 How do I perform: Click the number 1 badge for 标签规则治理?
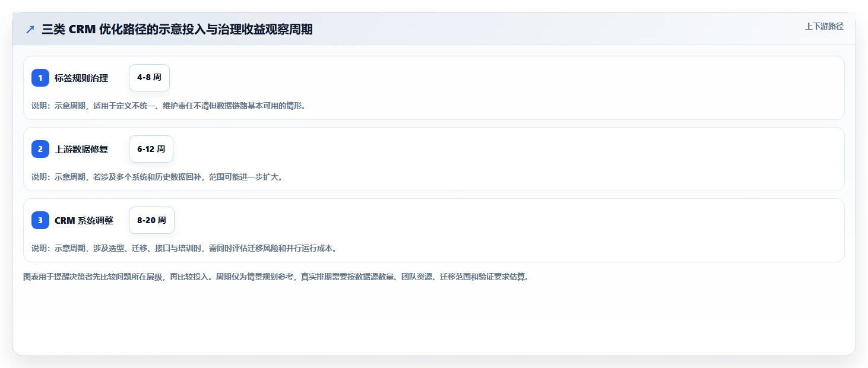(x=40, y=78)
